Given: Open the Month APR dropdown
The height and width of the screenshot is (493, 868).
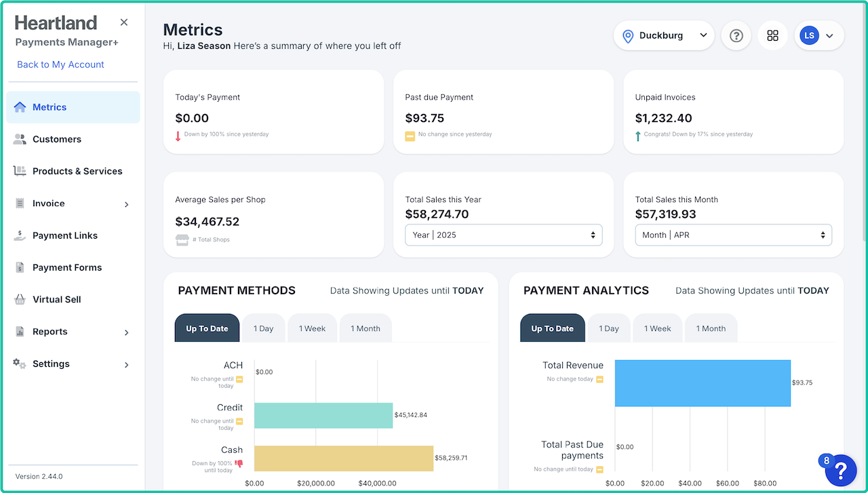Looking at the screenshot, I should 733,235.
